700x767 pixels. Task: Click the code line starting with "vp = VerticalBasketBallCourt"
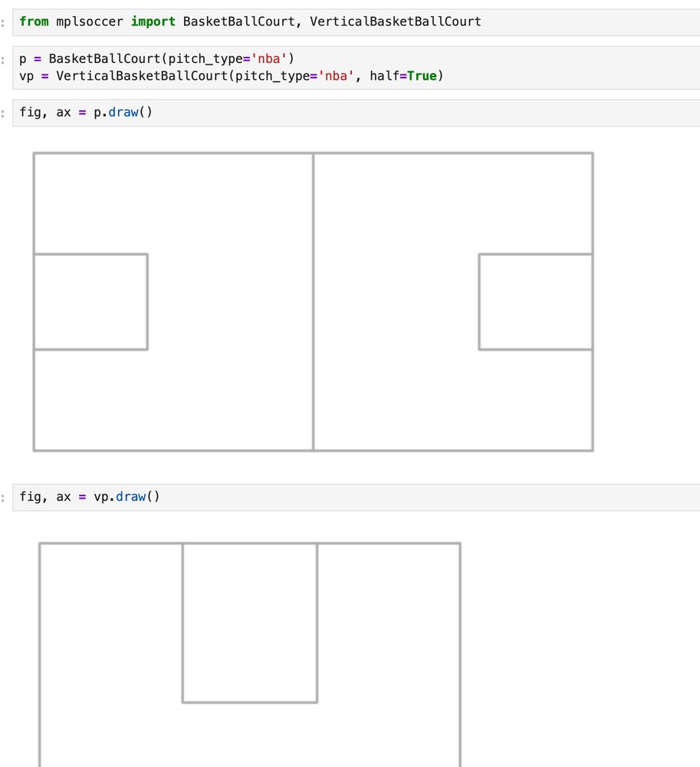coord(232,76)
